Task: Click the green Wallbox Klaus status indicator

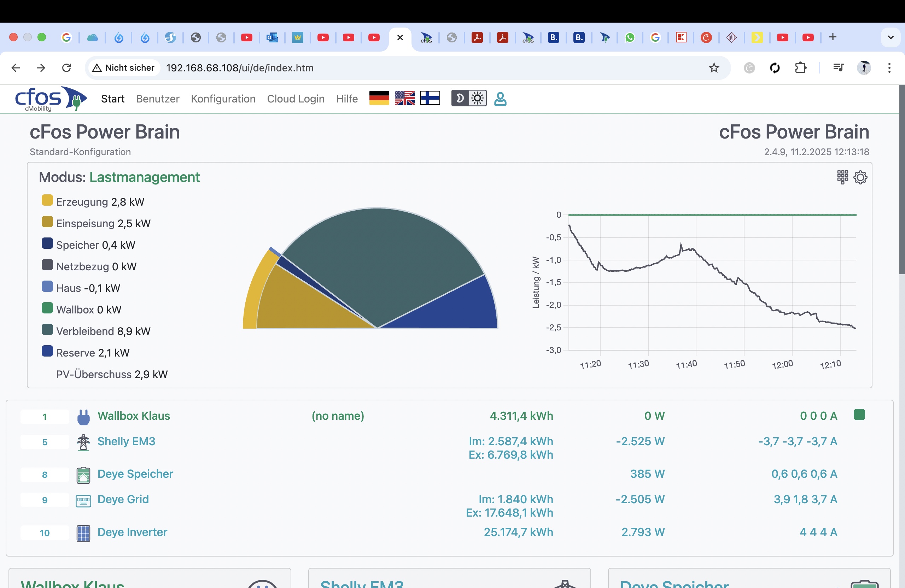Action: [x=859, y=414]
